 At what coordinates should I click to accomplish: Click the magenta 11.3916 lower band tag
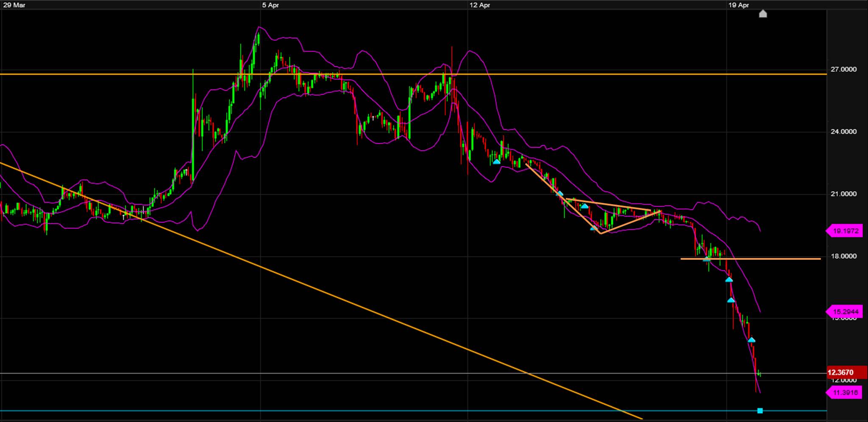point(846,393)
